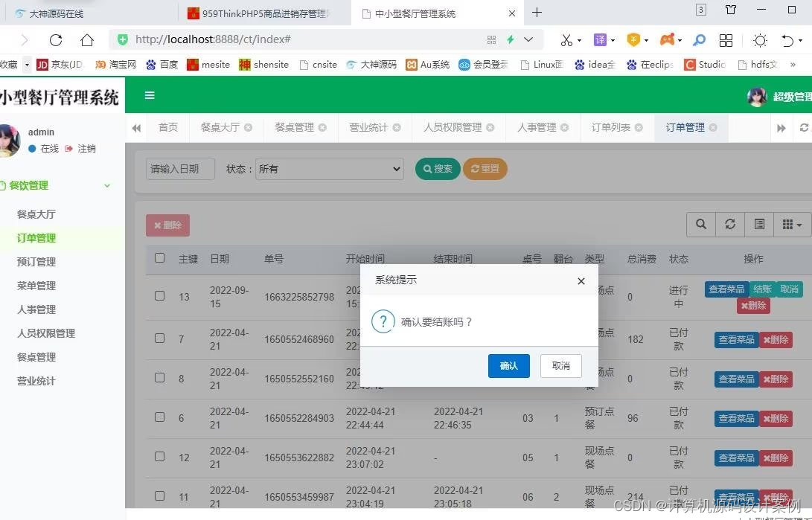Check the checkbox for order row 11
Image resolution: width=812 pixels, height=520 pixels.
click(x=159, y=495)
